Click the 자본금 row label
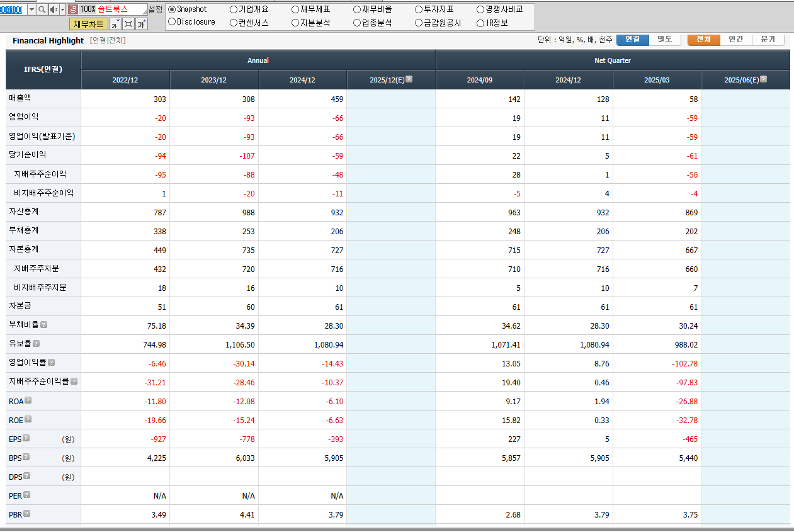The image size is (794, 532). [x=20, y=306]
